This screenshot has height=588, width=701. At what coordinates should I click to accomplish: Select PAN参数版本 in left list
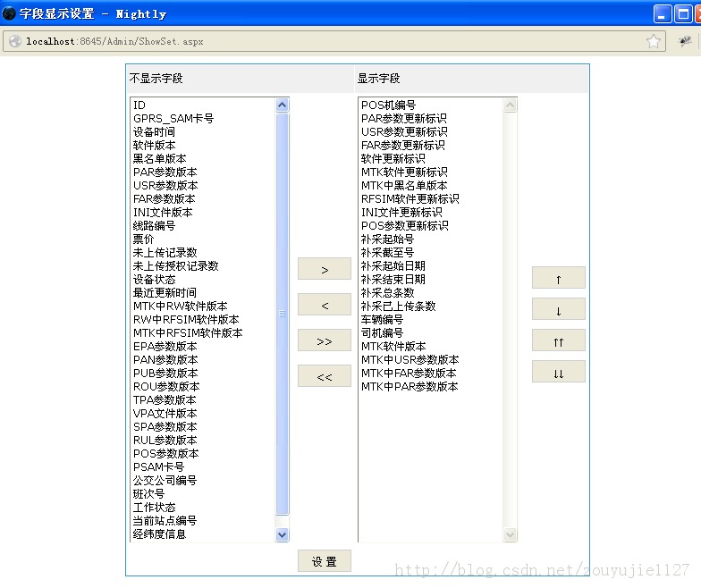(x=204, y=359)
